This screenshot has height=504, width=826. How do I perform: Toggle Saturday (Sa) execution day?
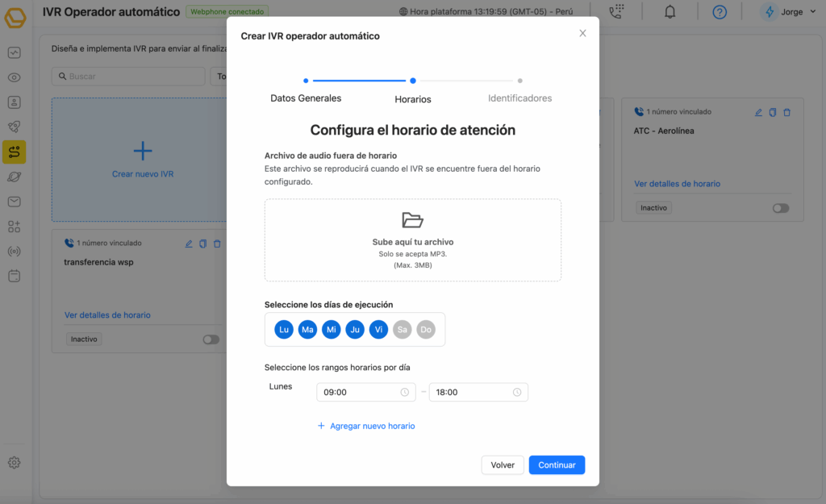coord(402,329)
